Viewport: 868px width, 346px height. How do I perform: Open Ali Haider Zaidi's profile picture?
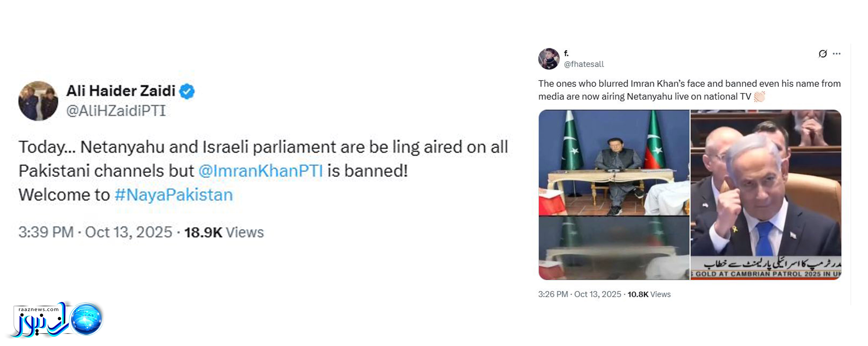click(38, 101)
